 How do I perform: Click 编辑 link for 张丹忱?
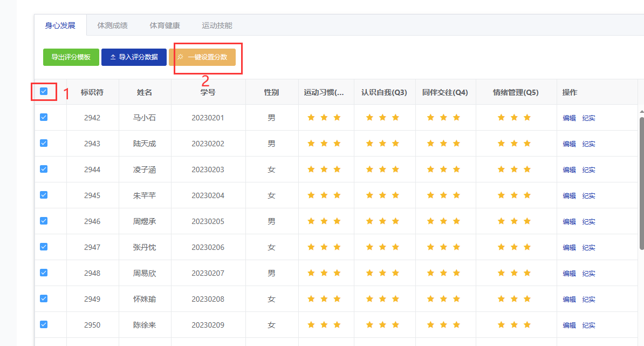pos(569,247)
